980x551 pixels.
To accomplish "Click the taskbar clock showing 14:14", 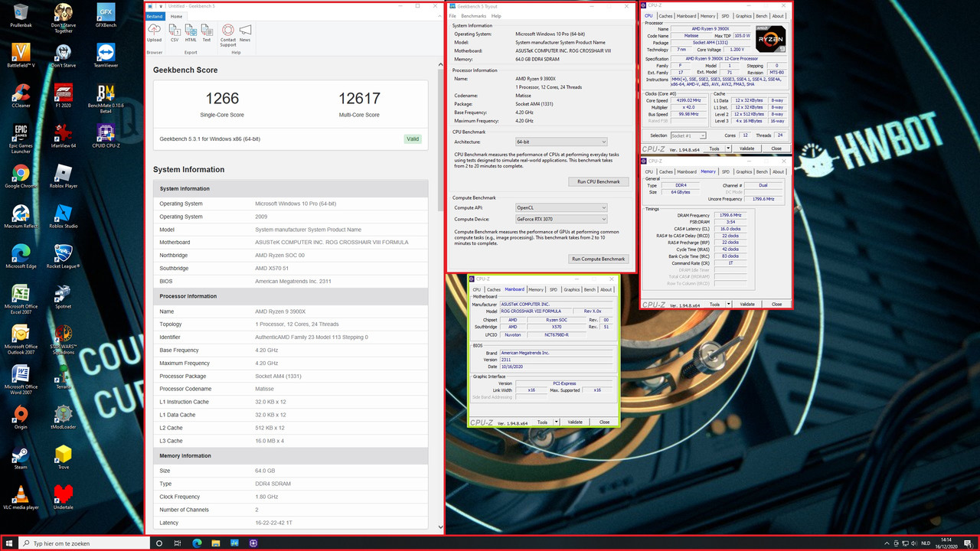I will (946, 543).
